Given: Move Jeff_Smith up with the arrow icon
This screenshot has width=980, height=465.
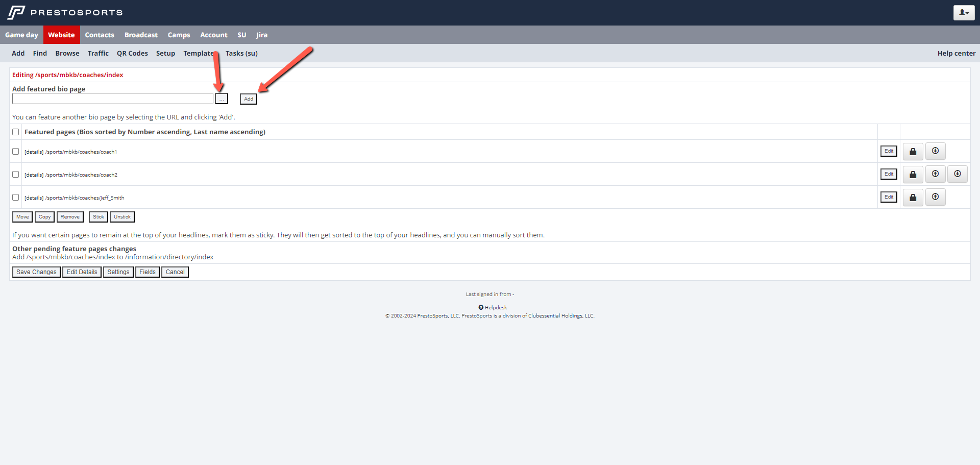Looking at the screenshot, I should pyautogui.click(x=935, y=197).
